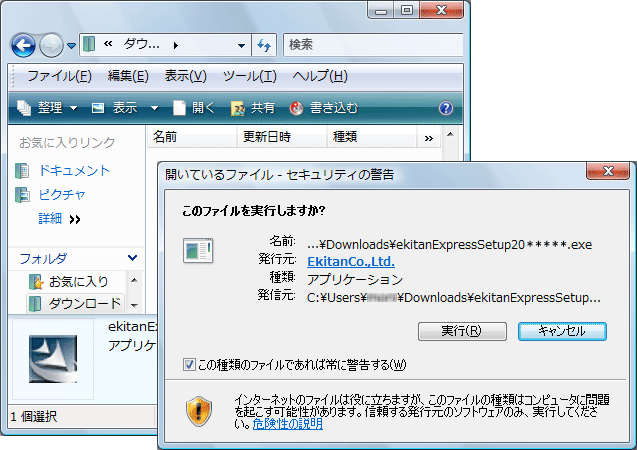
Task: Uncheck この種類のファイルであれば常に警告する checkbox
Action: [190, 364]
